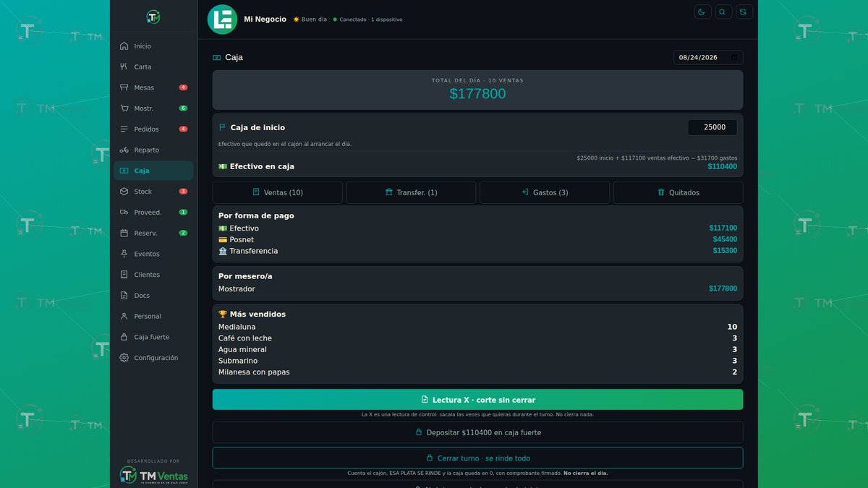Open Clientes section in sidebar
Viewport: 868px width, 488px height.
click(x=153, y=275)
